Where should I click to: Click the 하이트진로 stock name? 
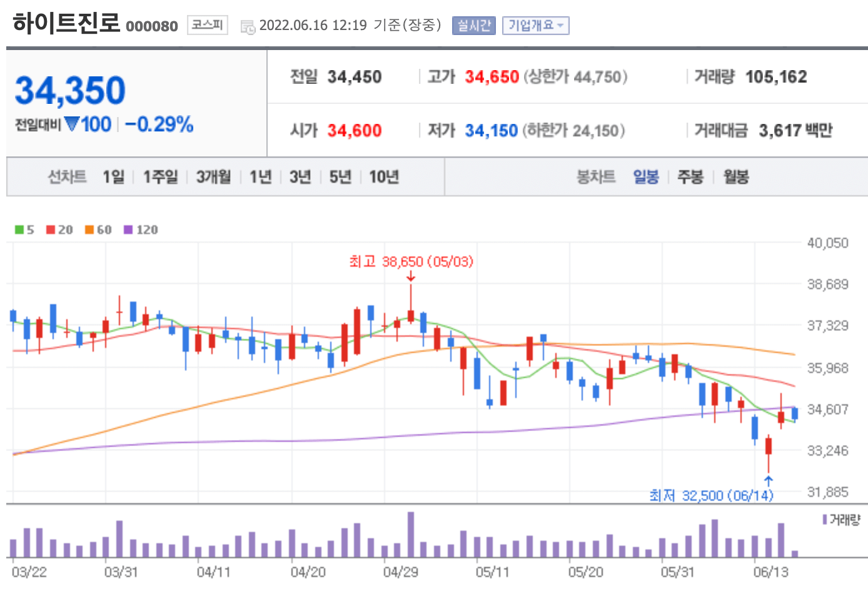(66, 24)
